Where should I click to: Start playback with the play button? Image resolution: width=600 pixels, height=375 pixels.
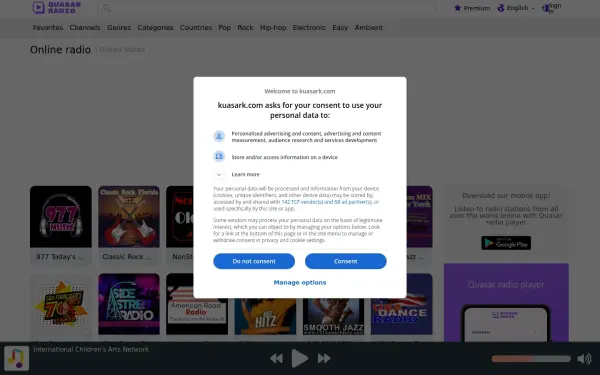tap(300, 359)
